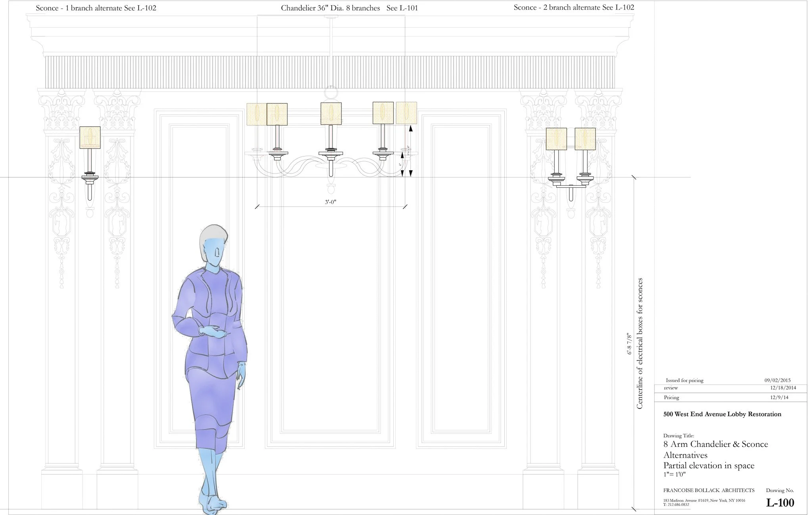The image size is (812, 515).
Task: Click the right shade of the two-branch sconce
Action: [585, 139]
